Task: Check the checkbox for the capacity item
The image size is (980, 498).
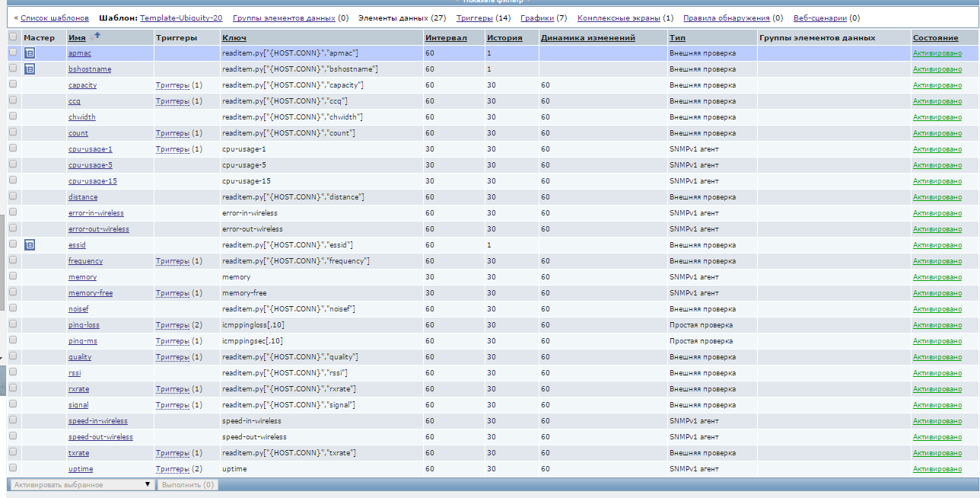Action: pyautogui.click(x=13, y=85)
